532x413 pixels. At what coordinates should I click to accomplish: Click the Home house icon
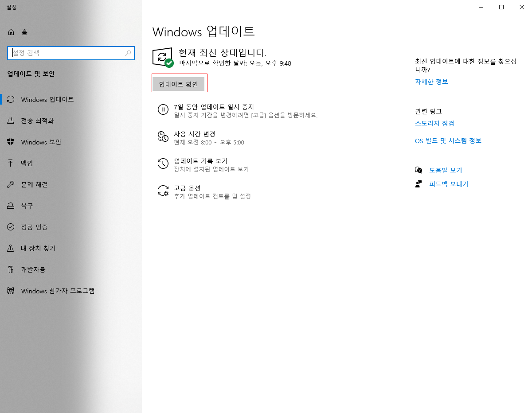[x=11, y=32]
